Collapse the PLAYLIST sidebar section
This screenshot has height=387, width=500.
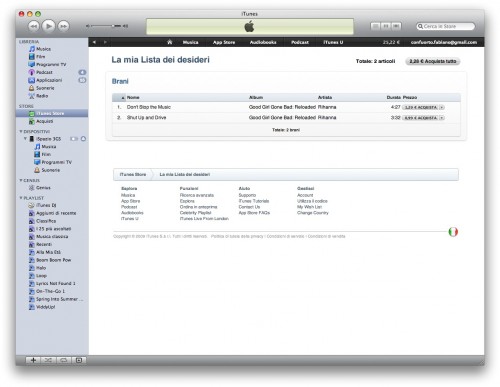coord(21,198)
